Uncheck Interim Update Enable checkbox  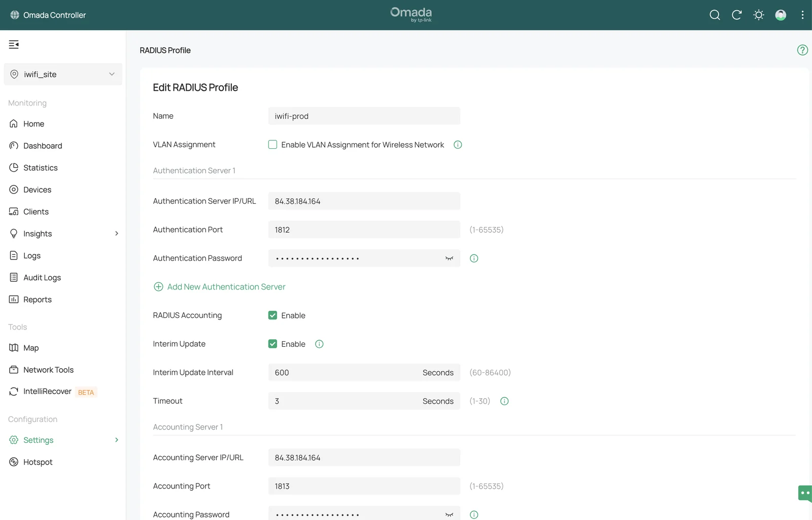(273, 344)
